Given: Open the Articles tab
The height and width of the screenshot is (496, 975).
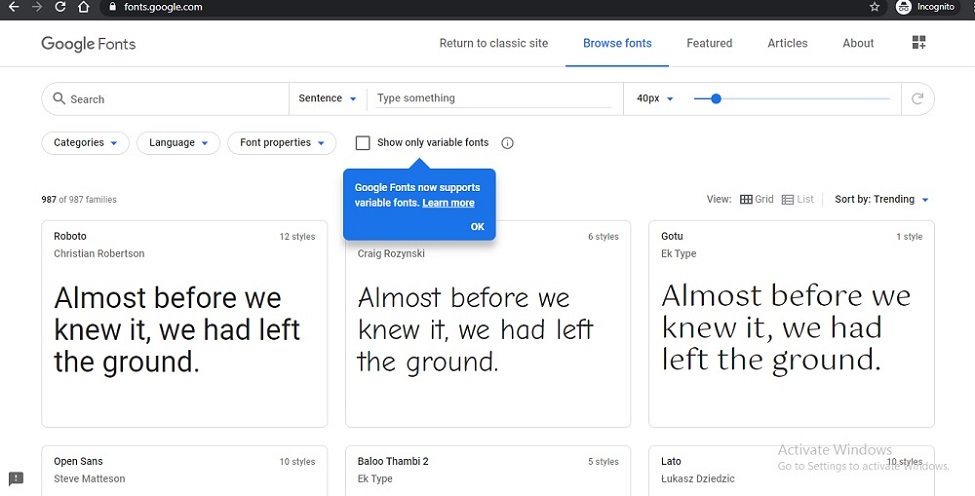Looking at the screenshot, I should click(x=787, y=43).
